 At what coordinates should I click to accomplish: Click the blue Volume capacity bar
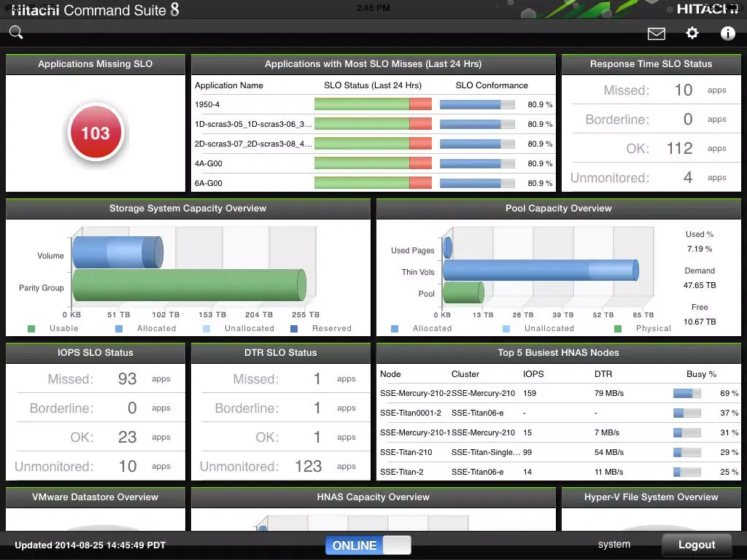pyautogui.click(x=117, y=252)
